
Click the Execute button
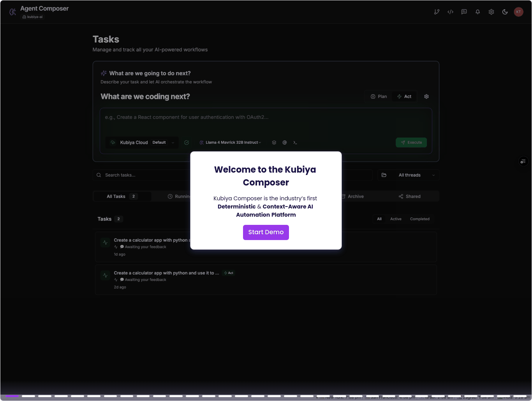click(x=411, y=143)
